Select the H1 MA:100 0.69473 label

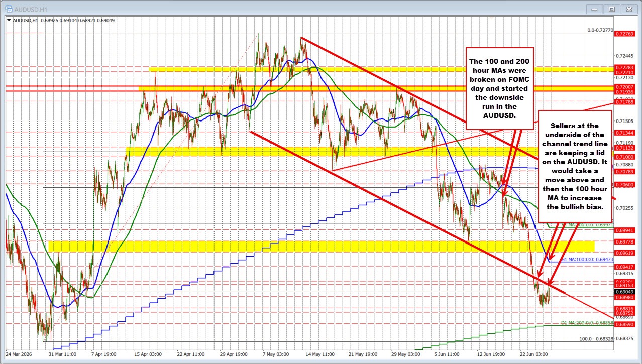coord(587,259)
